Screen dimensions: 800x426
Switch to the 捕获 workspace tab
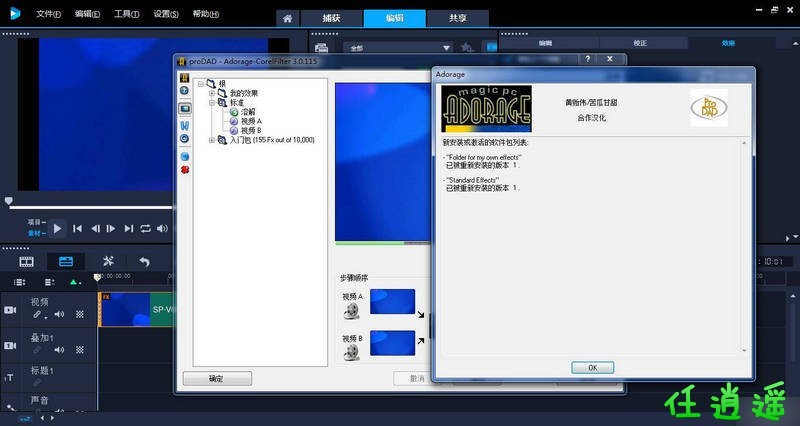coord(332,18)
